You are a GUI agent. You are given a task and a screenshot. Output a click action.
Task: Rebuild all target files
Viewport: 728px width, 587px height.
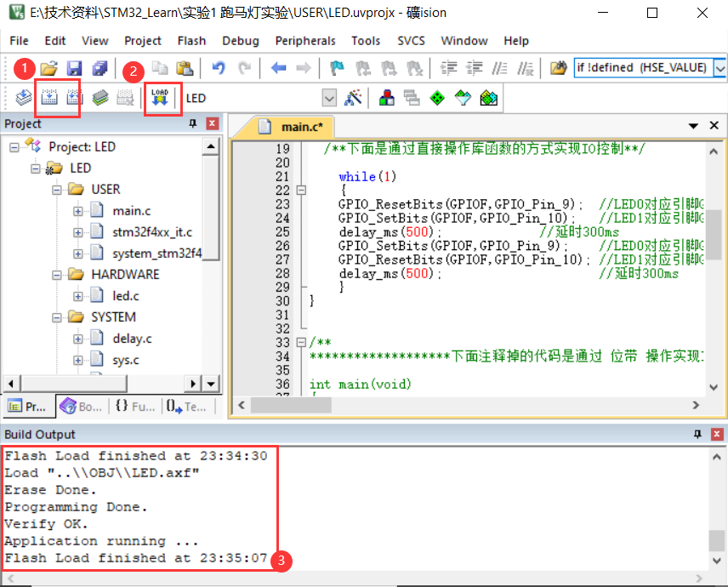pyautogui.click(x=73, y=98)
